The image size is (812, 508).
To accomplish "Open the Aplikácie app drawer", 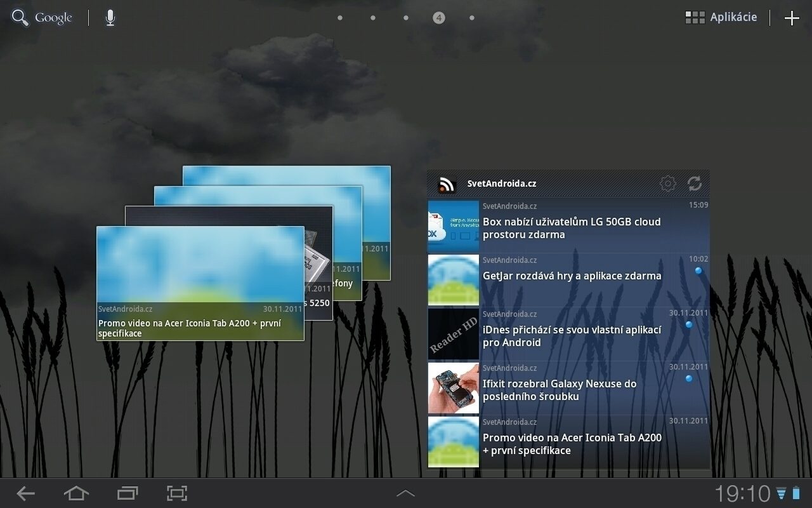I will [721, 17].
